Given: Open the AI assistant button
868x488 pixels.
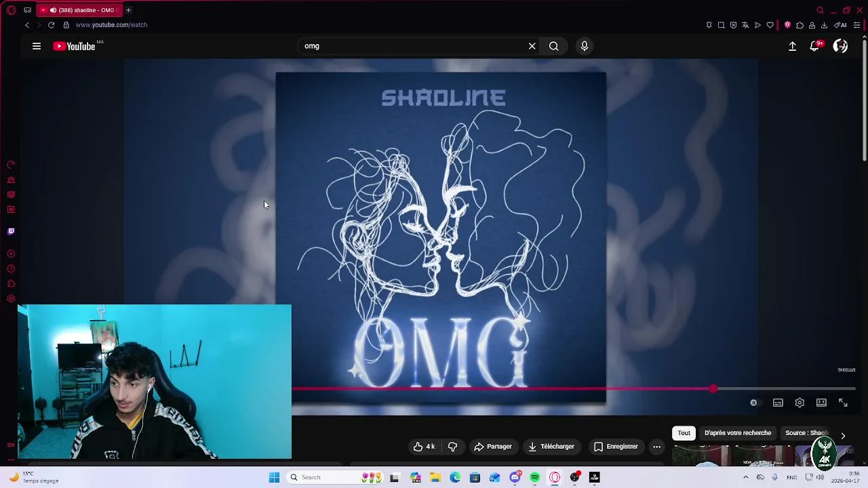Looking at the screenshot, I should point(840,25).
